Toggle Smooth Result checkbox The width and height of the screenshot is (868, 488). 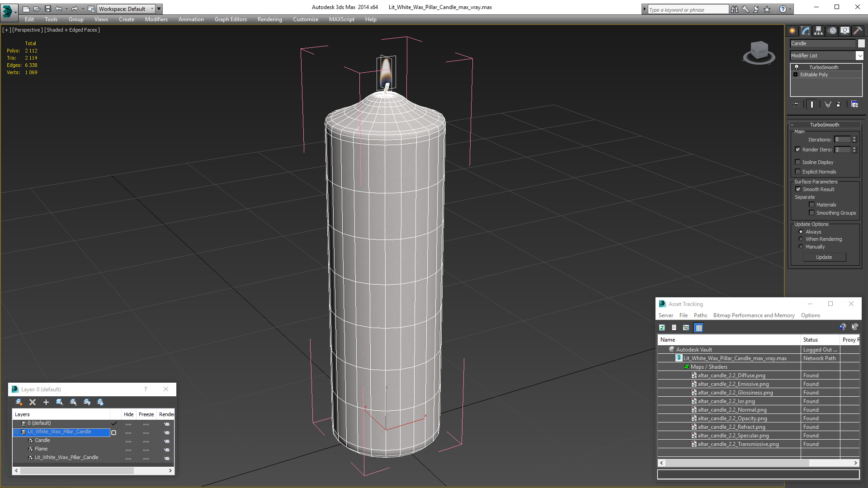click(798, 189)
